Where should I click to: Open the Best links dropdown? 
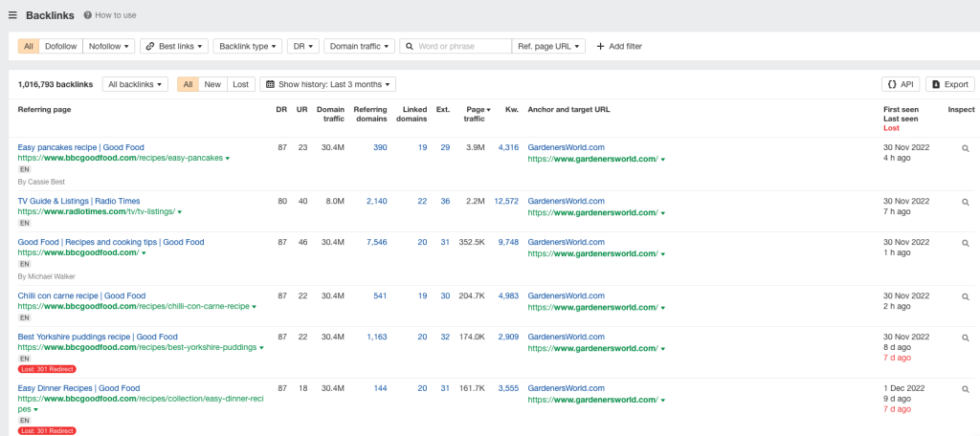tap(174, 46)
